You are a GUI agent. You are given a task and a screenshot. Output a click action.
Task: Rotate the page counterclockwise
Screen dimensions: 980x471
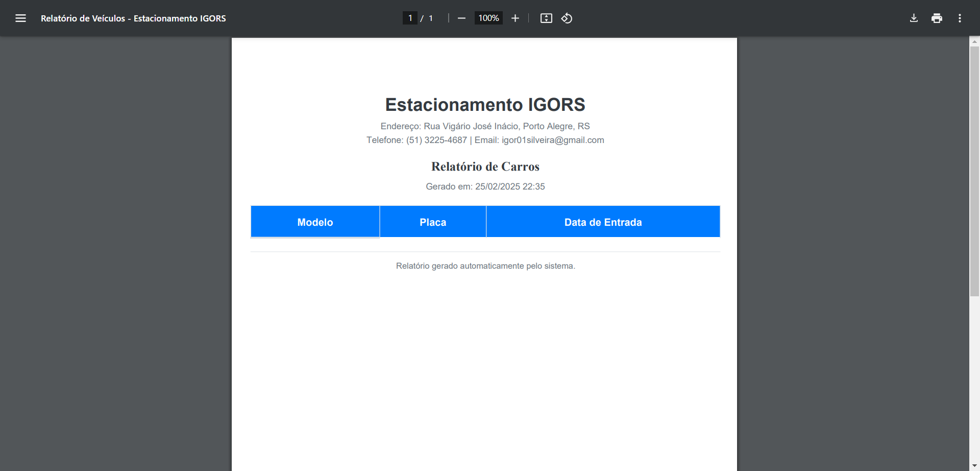pos(567,18)
